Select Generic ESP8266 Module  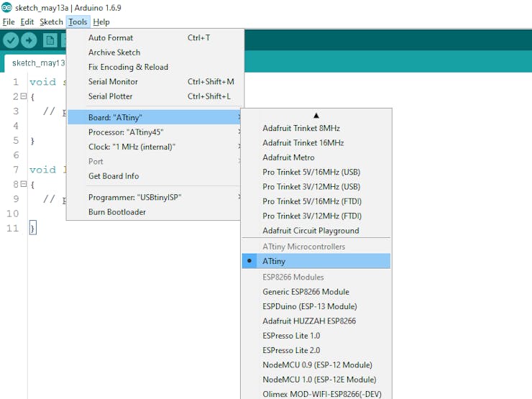point(316,291)
